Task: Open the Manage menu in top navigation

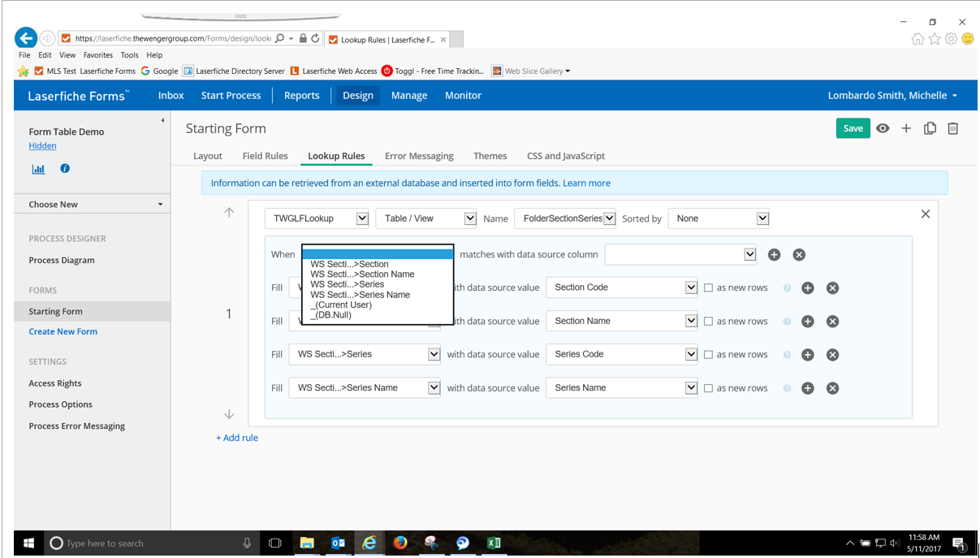Action: (x=408, y=96)
